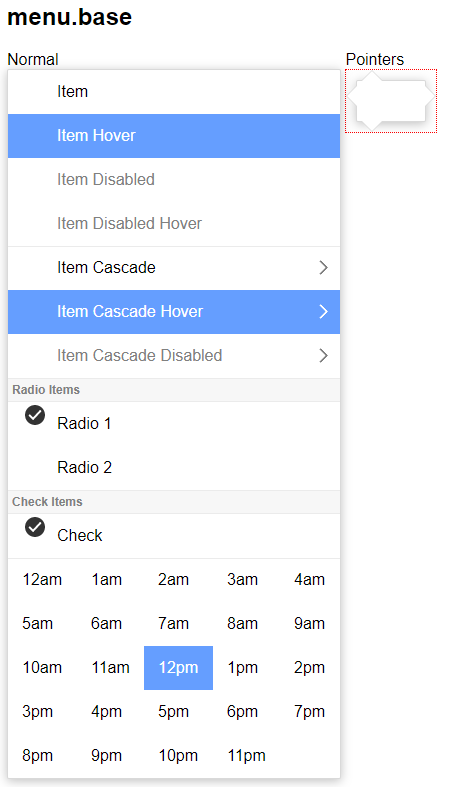Choose Item Hover menu entry
Image resolution: width=460 pixels, height=795 pixels.
point(174,136)
